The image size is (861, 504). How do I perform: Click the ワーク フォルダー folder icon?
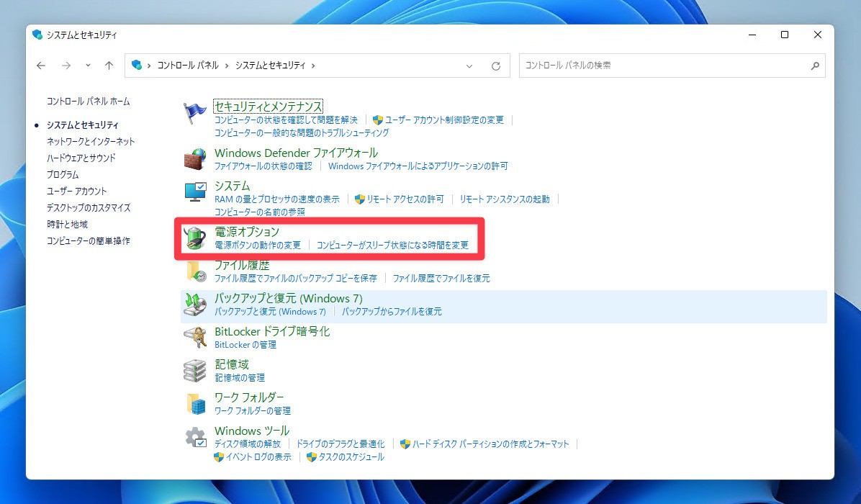(x=196, y=403)
